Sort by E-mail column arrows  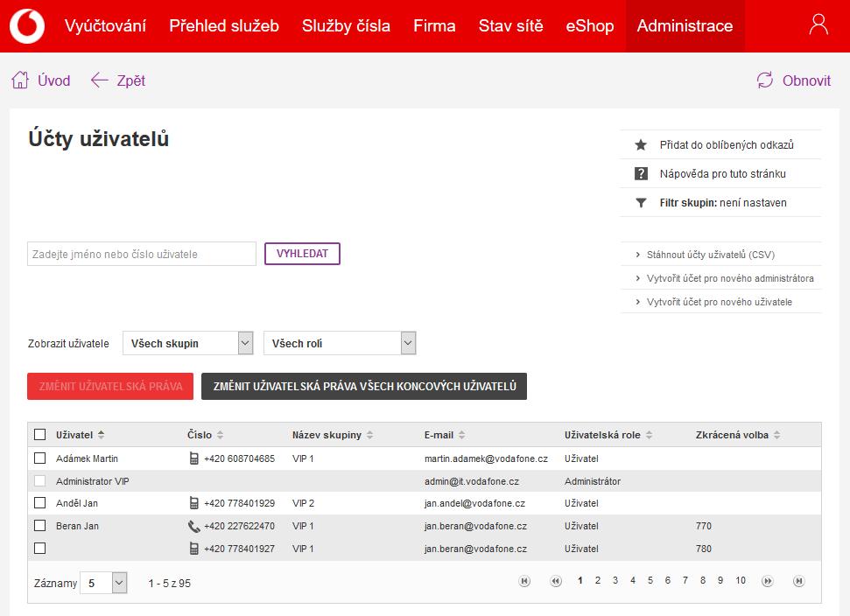tap(462, 435)
